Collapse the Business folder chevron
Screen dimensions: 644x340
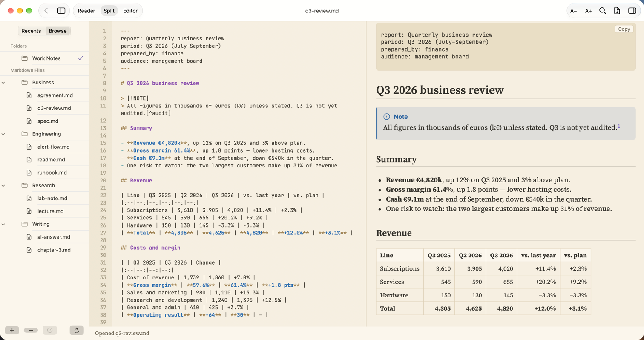click(3, 82)
